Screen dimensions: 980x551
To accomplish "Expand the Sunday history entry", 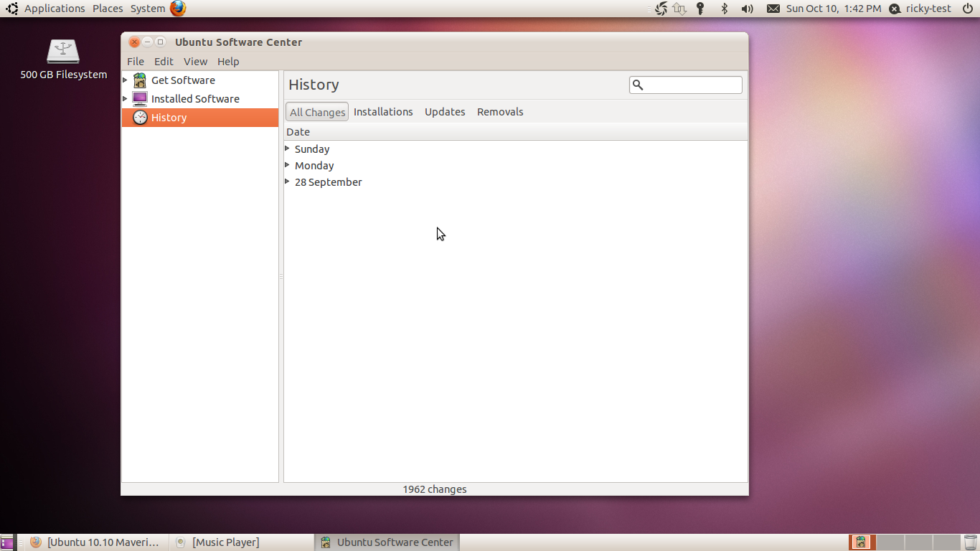I will click(288, 149).
